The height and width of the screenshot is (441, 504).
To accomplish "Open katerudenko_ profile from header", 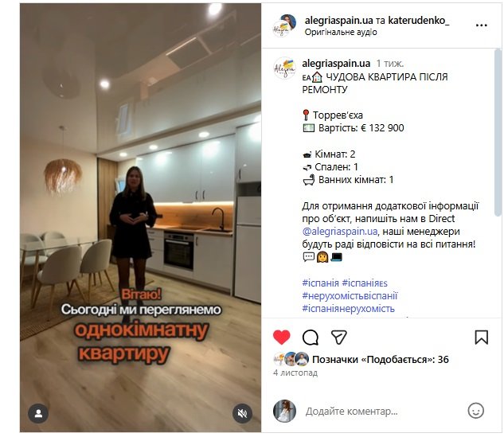I will [x=419, y=21].
